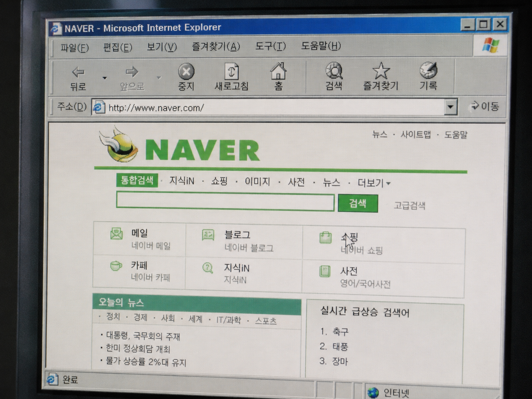Select the 통합검색 search tab
Screen dimensions: 532x399
(137, 180)
